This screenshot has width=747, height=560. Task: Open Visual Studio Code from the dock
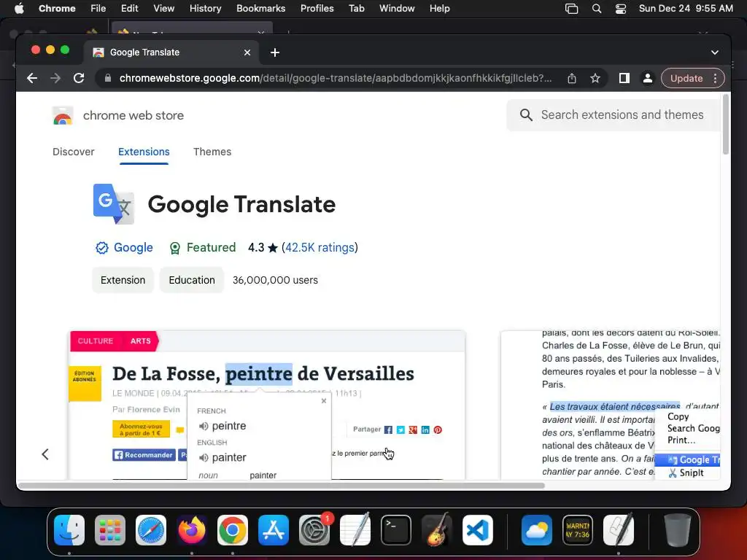(x=478, y=530)
